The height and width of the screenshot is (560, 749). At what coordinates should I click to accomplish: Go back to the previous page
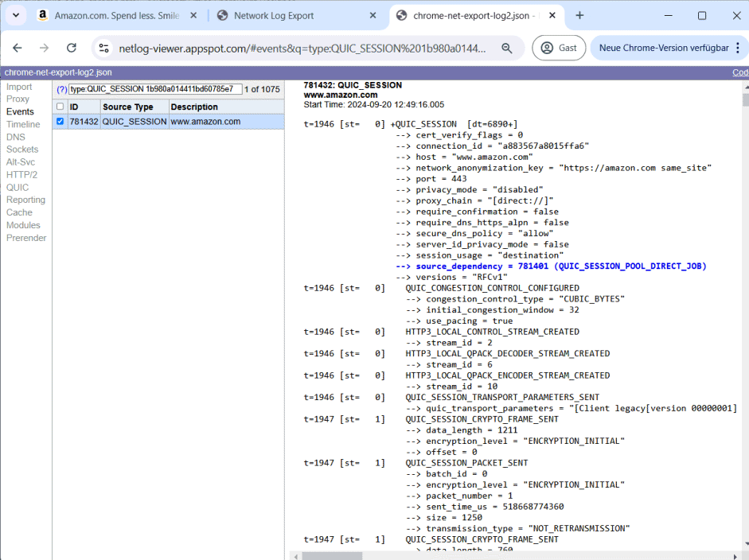point(18,48)
